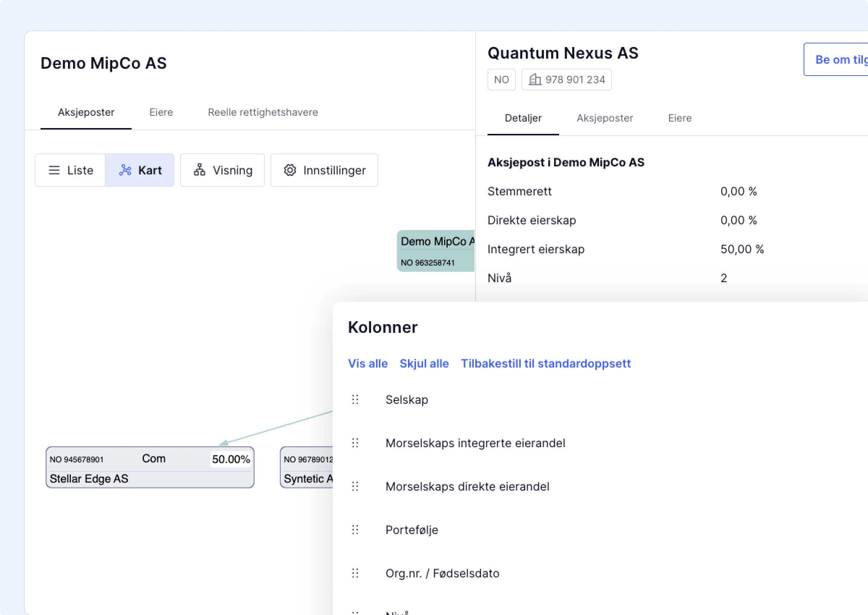Click the Selskap column entry
868x615 pixels.
click(x=407, y=399)
